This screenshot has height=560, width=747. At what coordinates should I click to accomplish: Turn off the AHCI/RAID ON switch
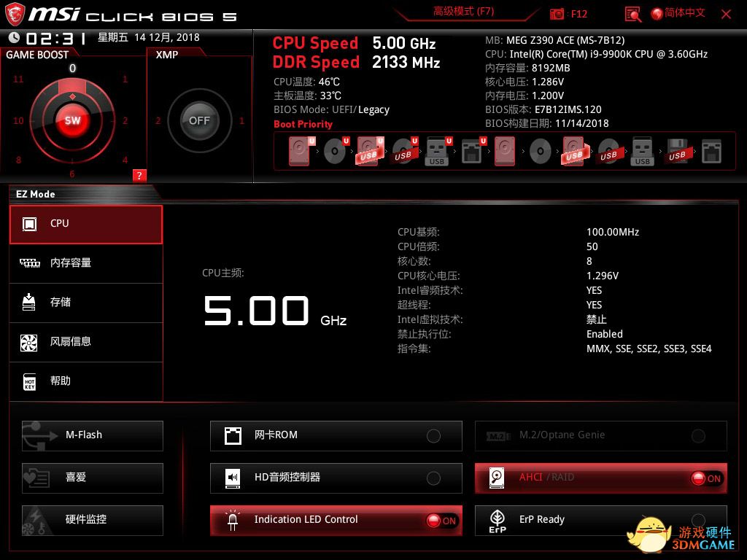(706, 478)
